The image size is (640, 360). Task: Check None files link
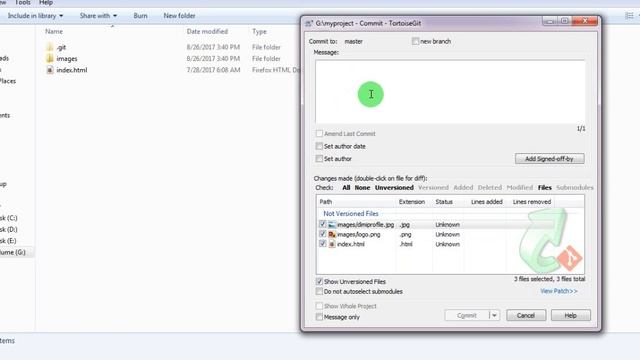tap(362, 188)
